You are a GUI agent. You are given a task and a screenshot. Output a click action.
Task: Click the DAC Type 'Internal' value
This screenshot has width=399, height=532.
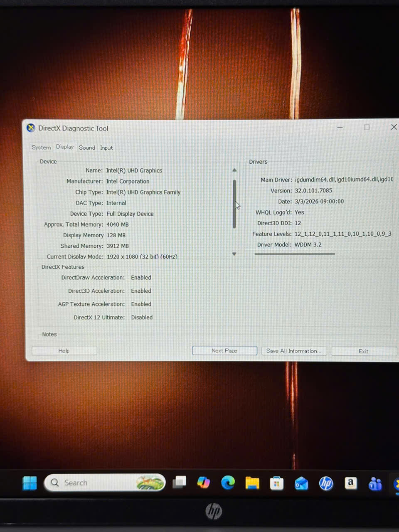[x=116, y=203]
